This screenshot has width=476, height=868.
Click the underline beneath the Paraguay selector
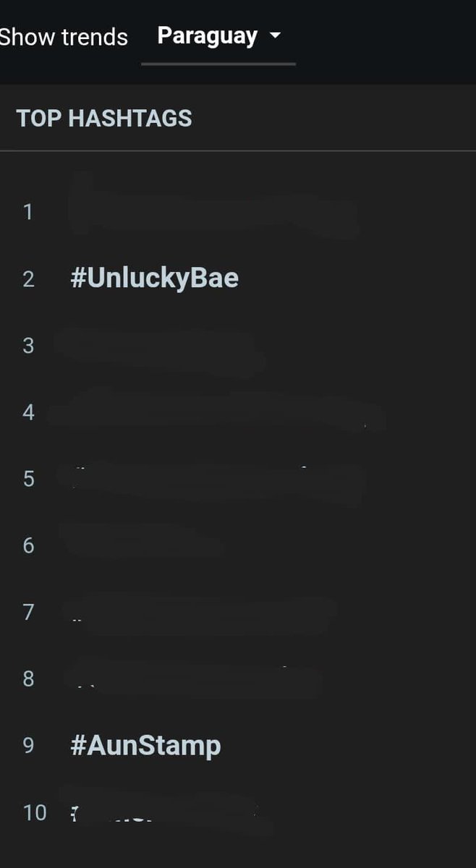tap(218, 64)
